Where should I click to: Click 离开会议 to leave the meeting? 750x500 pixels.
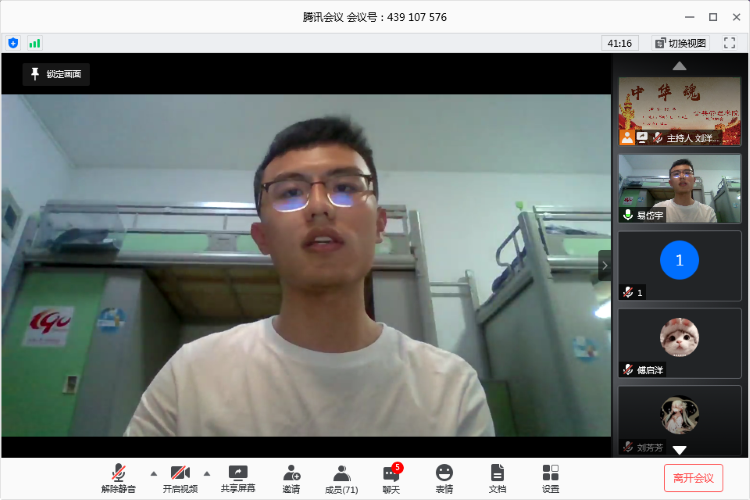(693, 478)
